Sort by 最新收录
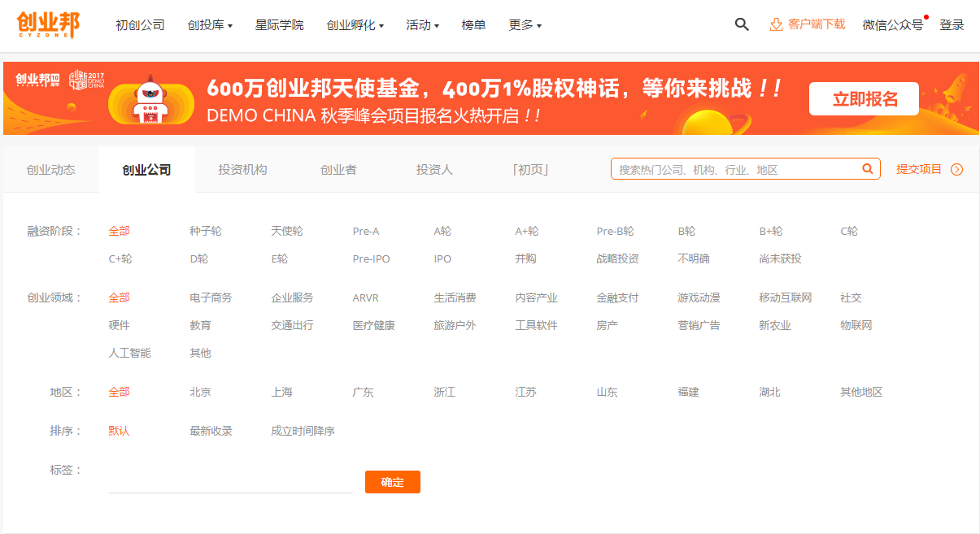This screenshot has width=980, height=534. (x=211, y=431)
